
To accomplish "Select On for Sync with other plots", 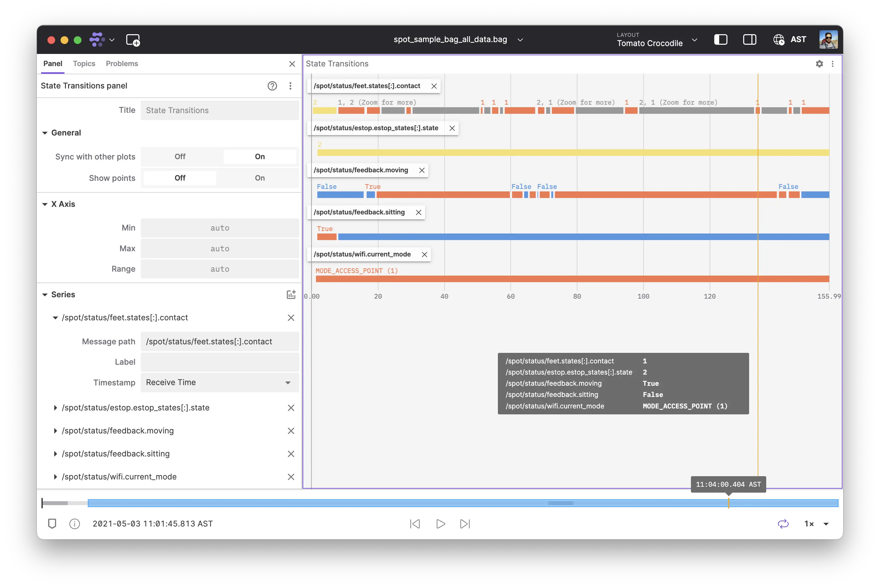I will 259,157.
